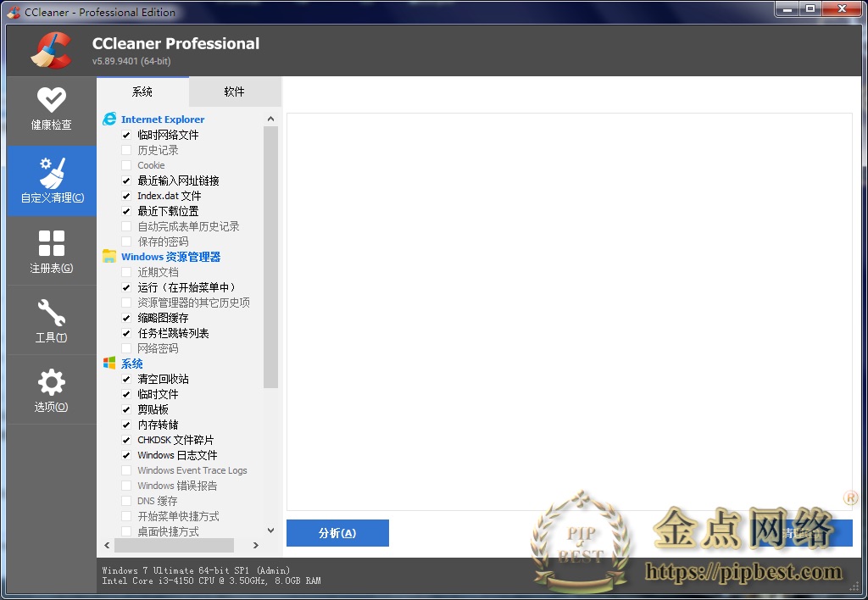Select the 系统 tab
This screenshot has width=868, height=600.
coord(142,92)
